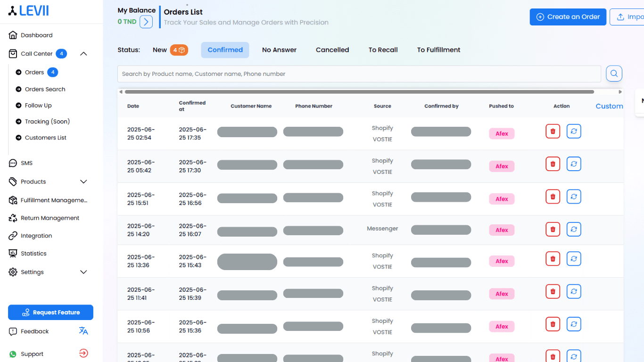The width and height of the screenshot is (644, 362).
Task: Open WhatsApp Support via the green icon
Action: tap(13, 354)
